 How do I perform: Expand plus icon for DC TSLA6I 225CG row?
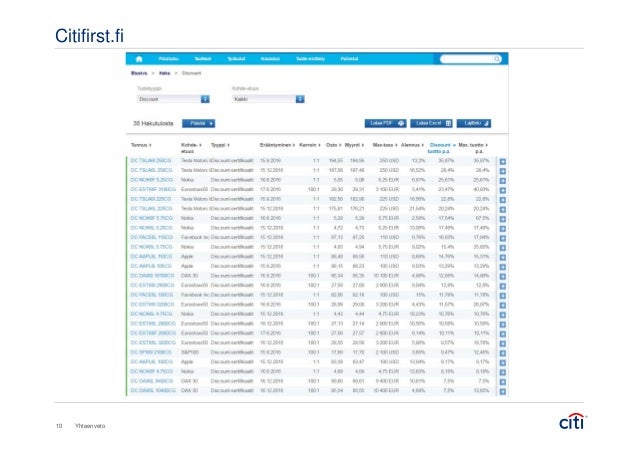[x=503, y=200]
